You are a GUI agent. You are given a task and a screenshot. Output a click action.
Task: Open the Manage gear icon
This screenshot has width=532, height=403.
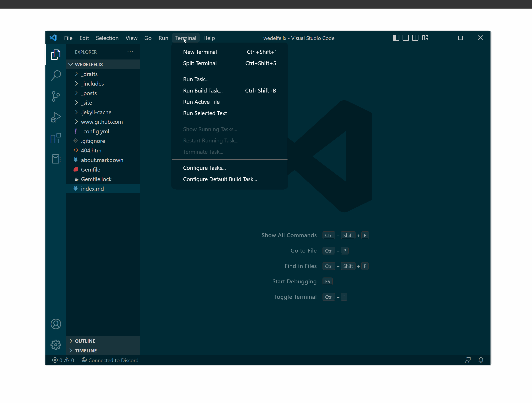point(56,345)
